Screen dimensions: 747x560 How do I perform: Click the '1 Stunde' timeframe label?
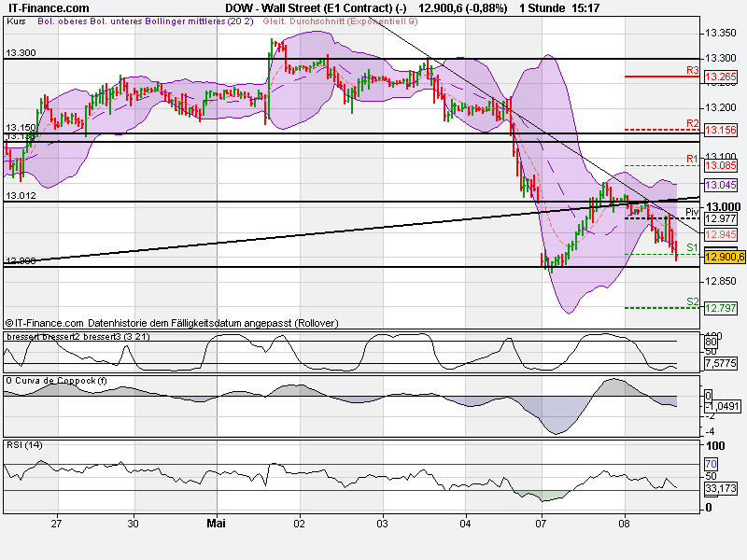click(543, 8)
